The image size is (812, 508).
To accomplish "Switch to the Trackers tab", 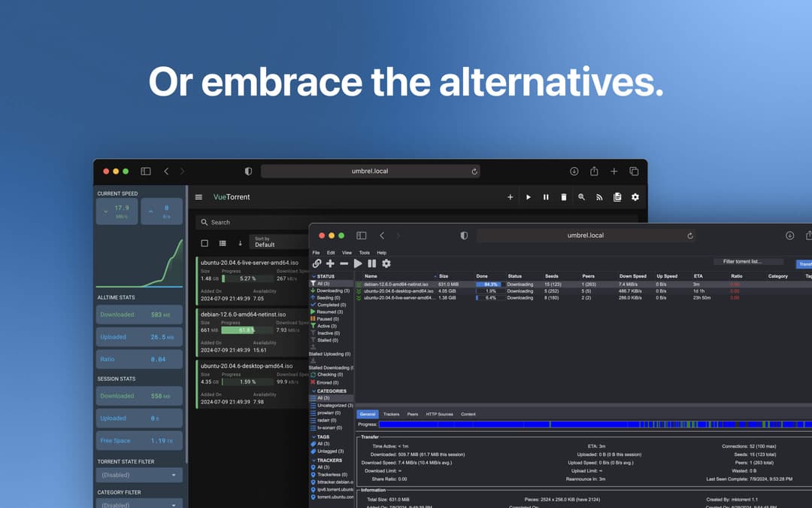I will 391,414.
